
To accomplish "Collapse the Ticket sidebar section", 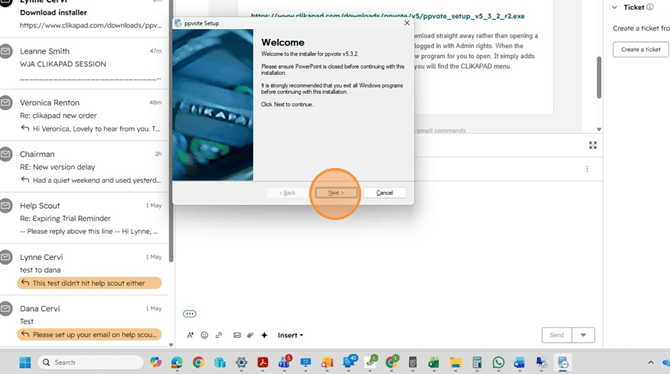I will [614, 7].
